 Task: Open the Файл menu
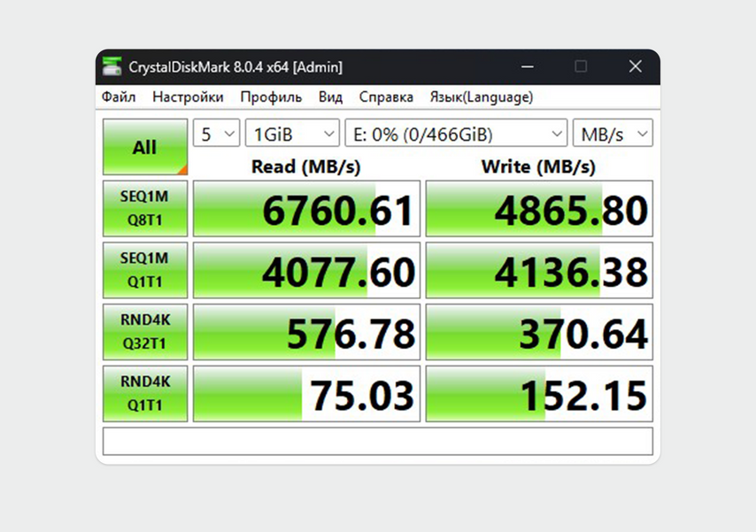[119, 97]
